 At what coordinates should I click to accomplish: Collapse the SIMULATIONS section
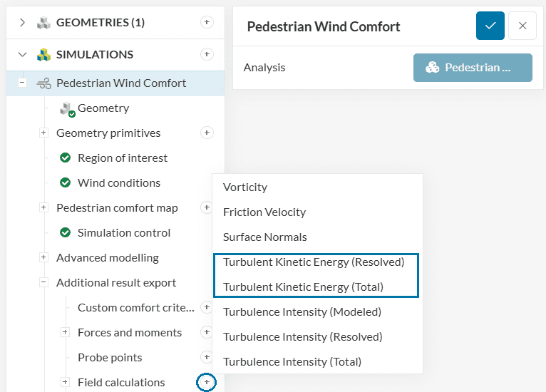click(23, 54)
